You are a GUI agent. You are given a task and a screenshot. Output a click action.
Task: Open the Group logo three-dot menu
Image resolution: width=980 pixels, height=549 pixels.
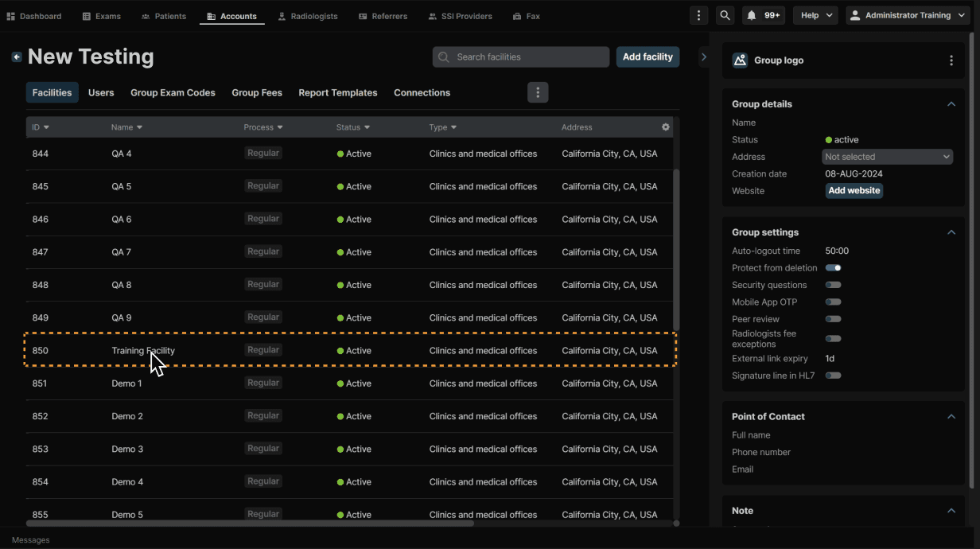pos(951,60)
